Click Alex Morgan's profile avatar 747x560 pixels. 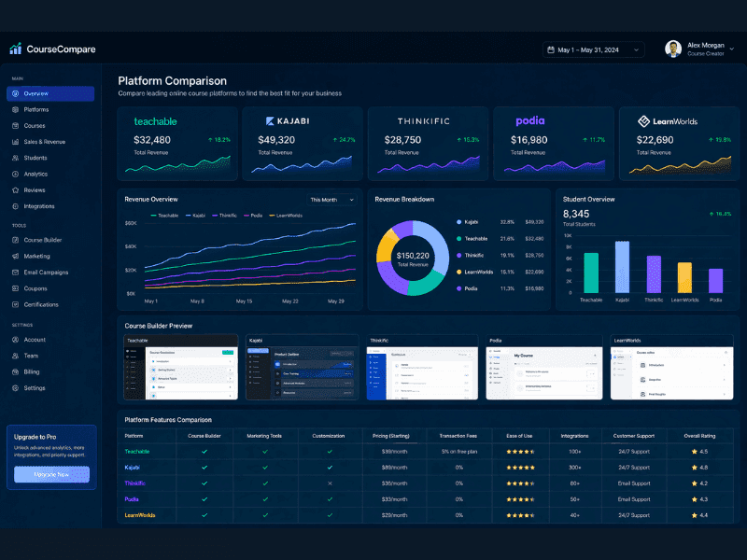coord(672,49)
